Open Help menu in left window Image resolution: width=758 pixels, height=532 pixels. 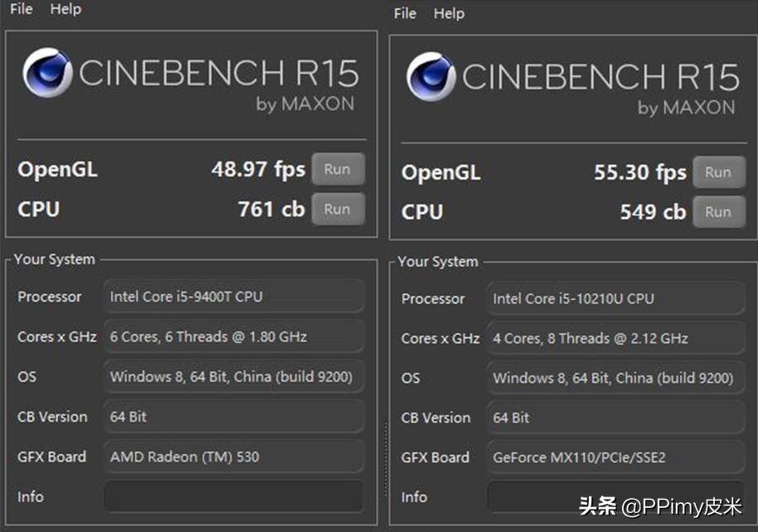tap(66, 9)
